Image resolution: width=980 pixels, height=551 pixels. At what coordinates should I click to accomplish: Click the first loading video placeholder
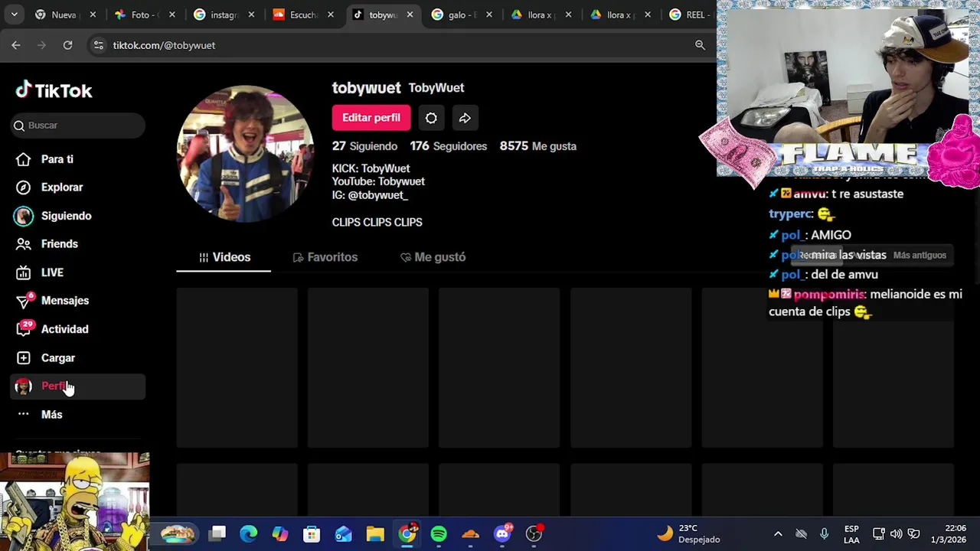237,367
